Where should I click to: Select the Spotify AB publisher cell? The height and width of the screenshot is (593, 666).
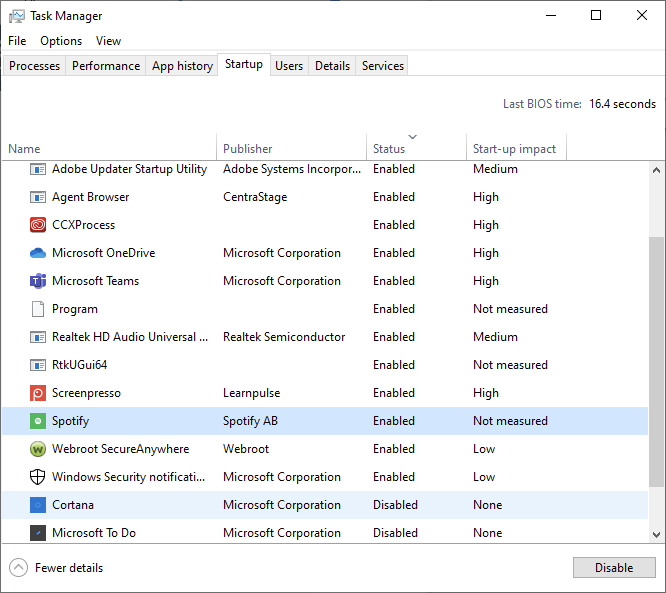pos(250,421)
